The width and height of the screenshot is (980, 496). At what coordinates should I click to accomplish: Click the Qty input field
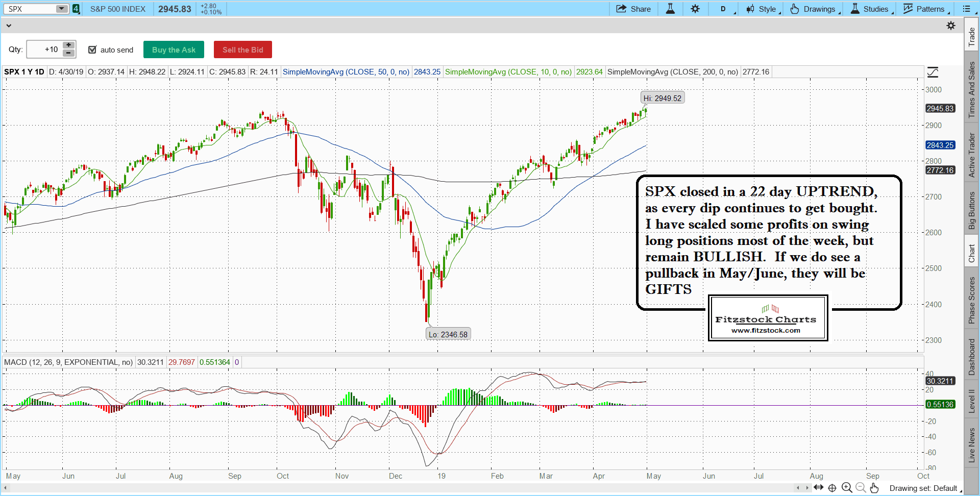[45, 49]
